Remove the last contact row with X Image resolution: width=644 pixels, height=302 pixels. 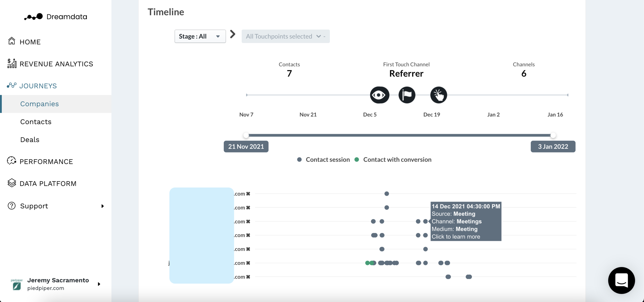(248, 277)
